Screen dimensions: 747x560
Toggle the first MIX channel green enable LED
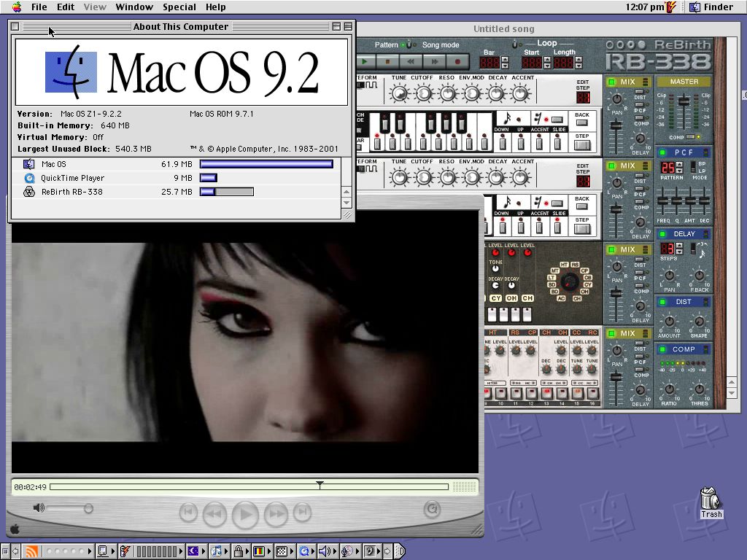612,82
